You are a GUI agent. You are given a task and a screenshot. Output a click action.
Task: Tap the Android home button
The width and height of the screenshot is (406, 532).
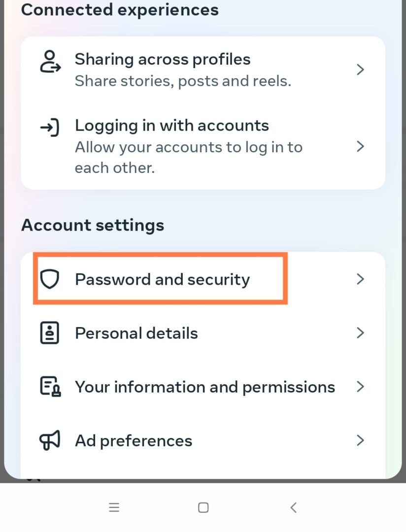[203, 507]
